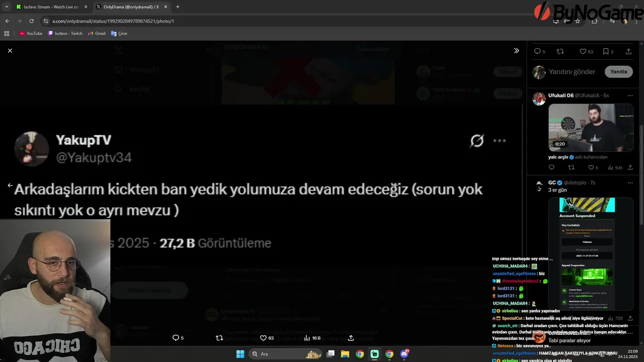Like the photo post with heart showing 63
The height and width of the screenshot is (362, 644).
[267, 338]
